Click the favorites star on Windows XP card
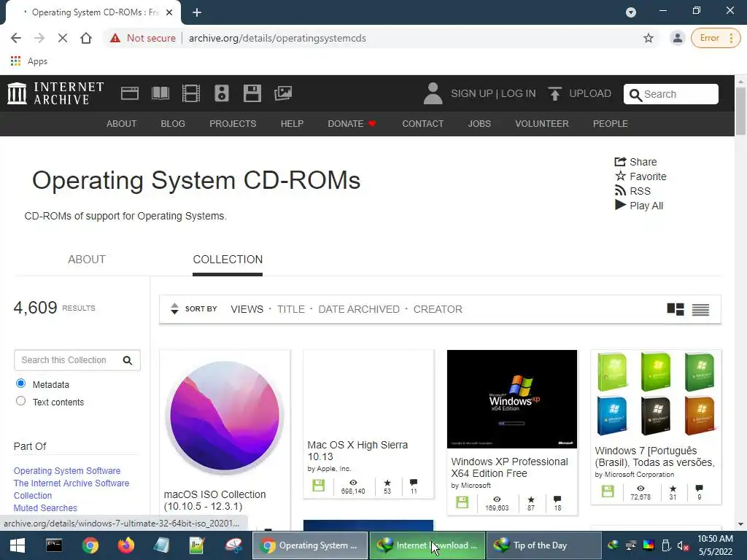This screenshot has width=747, height=560. pyautogui.click(x=531, y=499)
